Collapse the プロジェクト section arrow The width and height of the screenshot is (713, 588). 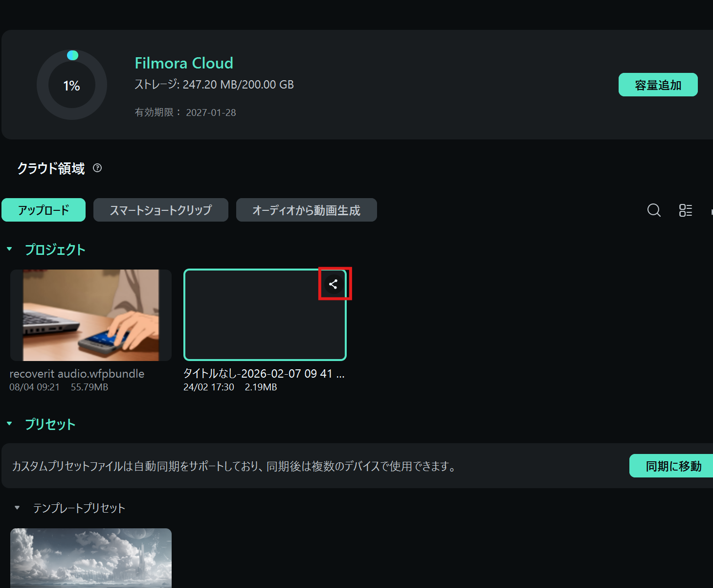pos(9,249)
